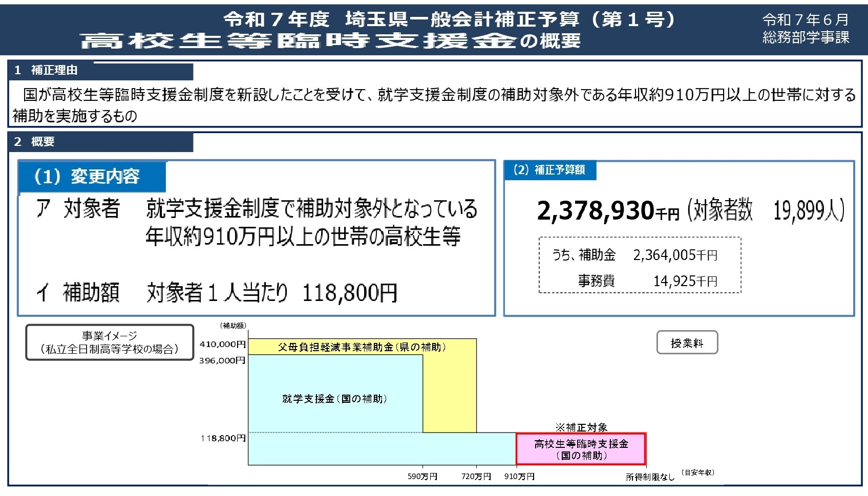This screenshot has width=868, height=496.
Task: Click the イ 補助額 label
Action: click(x=78, y=292)
